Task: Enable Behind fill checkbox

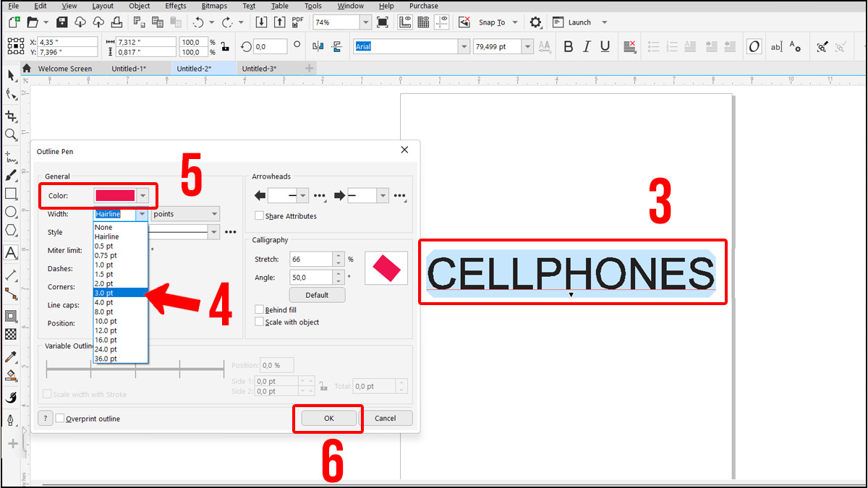Action: click(259, 310)
